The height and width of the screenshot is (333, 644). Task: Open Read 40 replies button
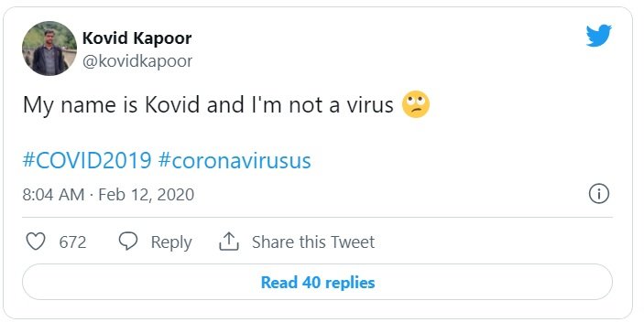point(317,282)
